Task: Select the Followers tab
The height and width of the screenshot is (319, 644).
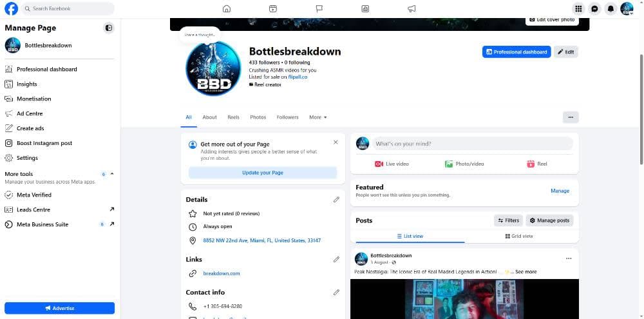Action: (x=287, y=117)
